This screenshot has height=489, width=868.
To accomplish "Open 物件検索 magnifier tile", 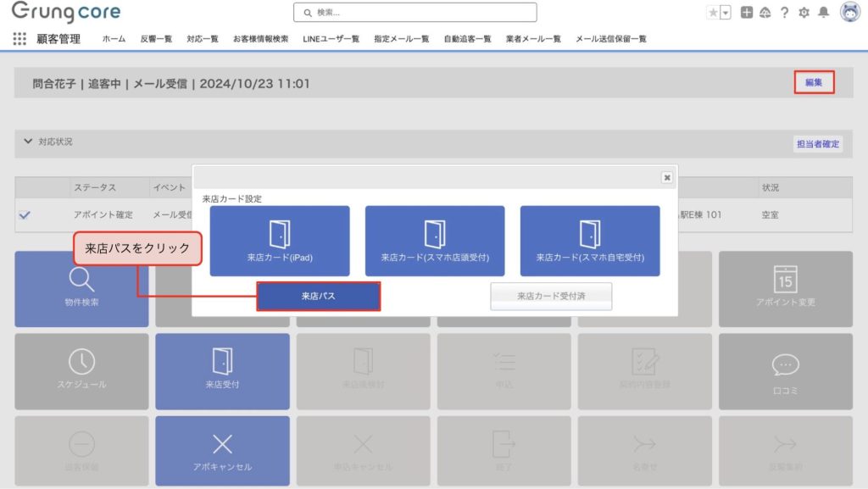I will pos(81,289).
